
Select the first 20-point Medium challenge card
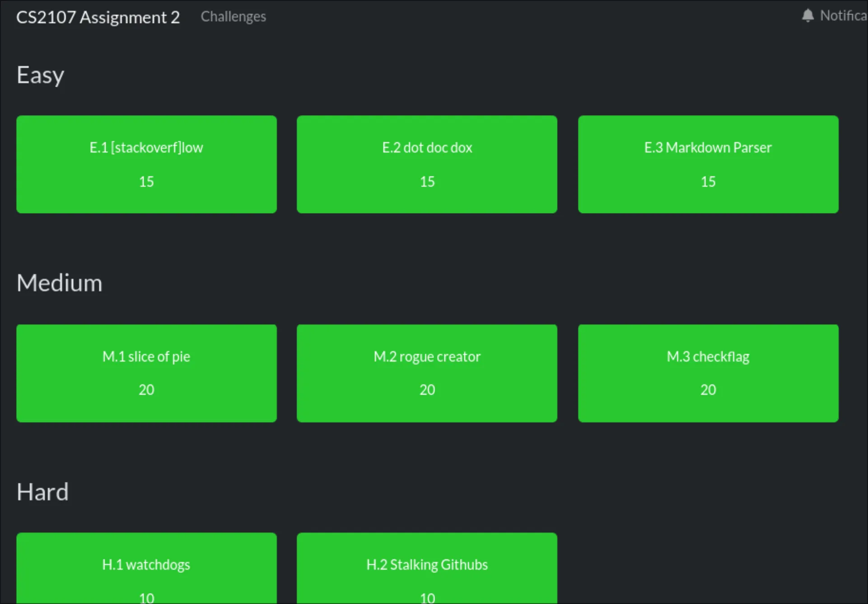[146, 373]
